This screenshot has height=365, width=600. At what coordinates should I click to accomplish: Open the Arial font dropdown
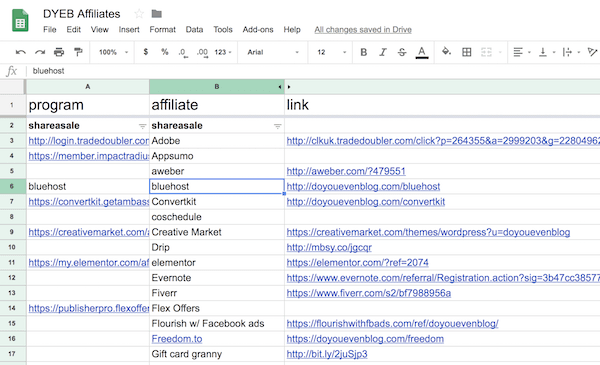273,52
